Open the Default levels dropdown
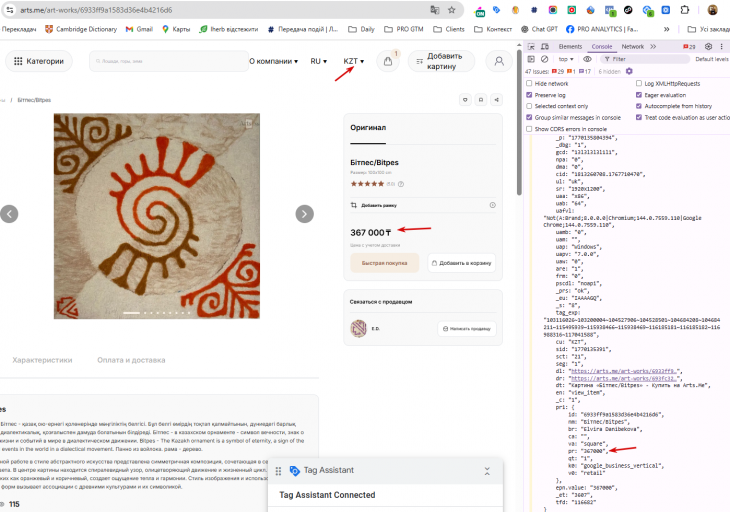 pos(712,59)
